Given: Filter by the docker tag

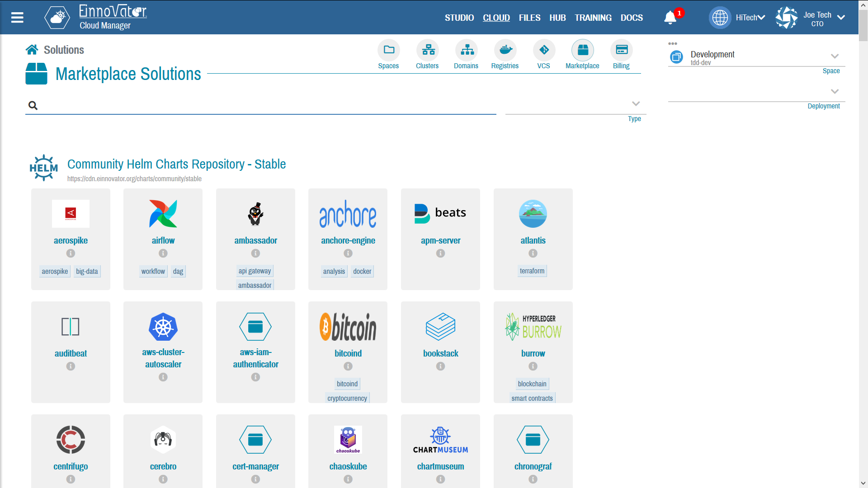Looking at the screenshot, I should pos(362,271).
